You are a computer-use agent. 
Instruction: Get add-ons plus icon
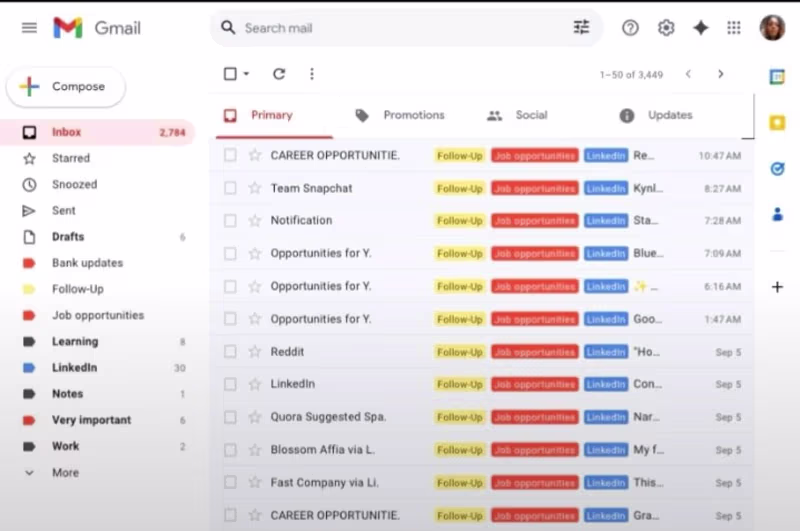tap(777, 287)
